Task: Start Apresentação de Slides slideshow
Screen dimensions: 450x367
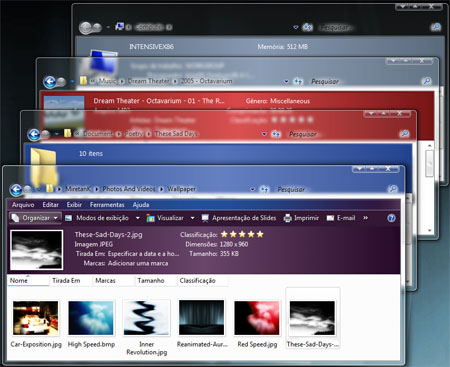Action: pos(239,218)
